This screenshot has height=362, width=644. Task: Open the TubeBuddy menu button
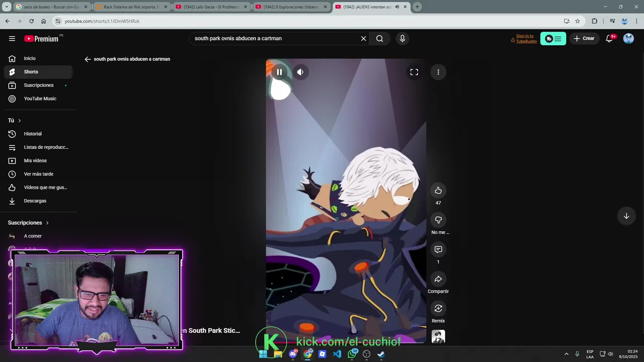(553, 39)
